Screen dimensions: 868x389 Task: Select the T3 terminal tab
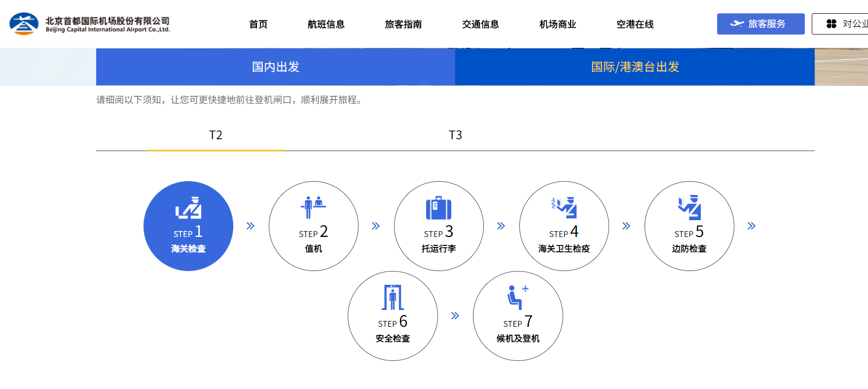pos(455,135)
